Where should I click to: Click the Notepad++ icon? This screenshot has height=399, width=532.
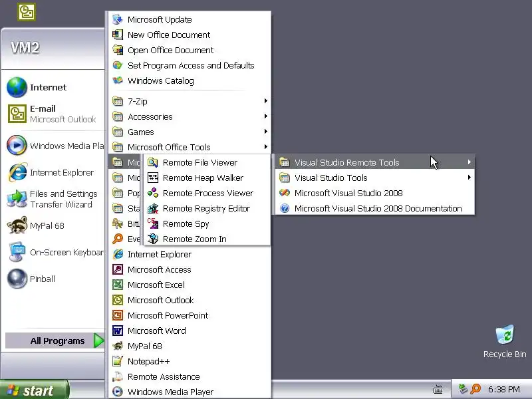click(118, 361)
